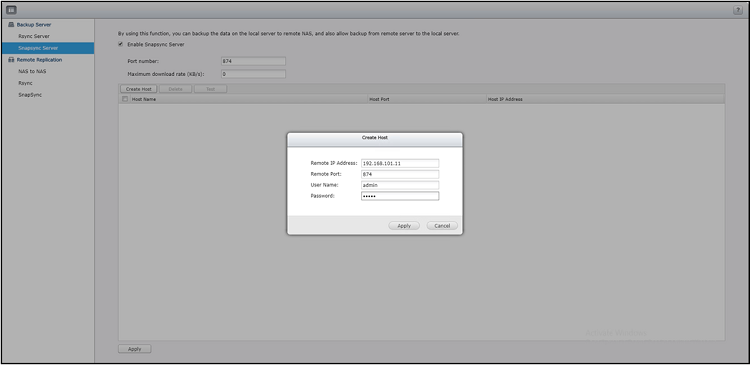
Task: Click the Backup Server section icon
Action: (x=11, y=24)
